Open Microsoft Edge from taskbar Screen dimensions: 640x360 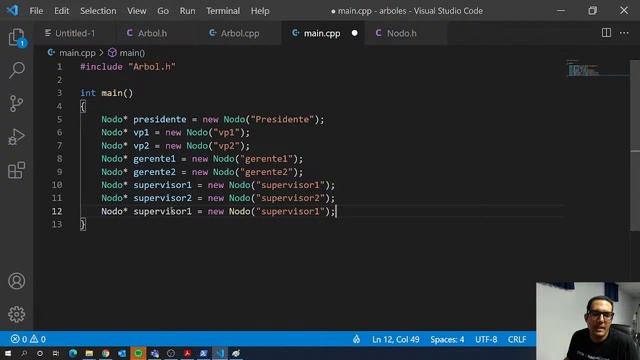(x=73, y=353)
